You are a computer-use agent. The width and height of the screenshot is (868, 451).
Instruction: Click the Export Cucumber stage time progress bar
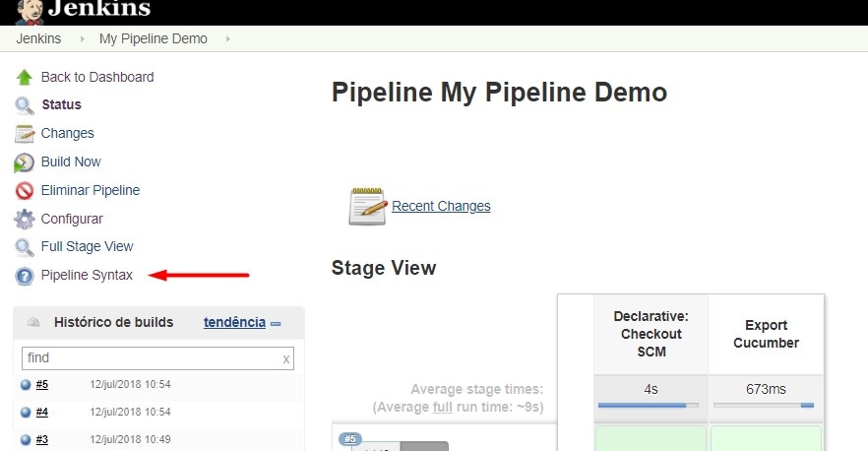(764, 406)
